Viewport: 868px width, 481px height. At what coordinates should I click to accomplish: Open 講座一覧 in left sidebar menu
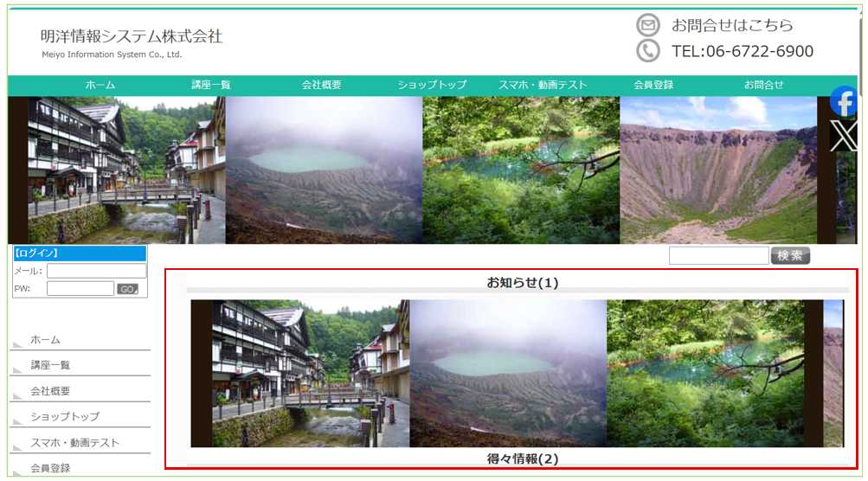pyautogui.click(x=50, y=365)
